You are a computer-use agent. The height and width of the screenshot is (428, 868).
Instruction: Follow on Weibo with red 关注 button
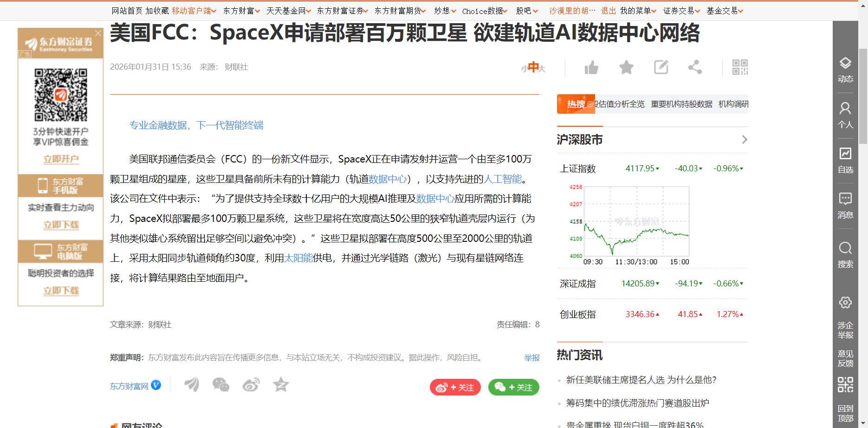point(455,387)
